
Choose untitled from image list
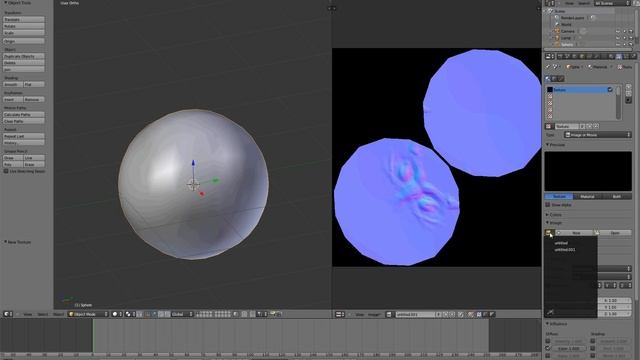pos(561,243)
